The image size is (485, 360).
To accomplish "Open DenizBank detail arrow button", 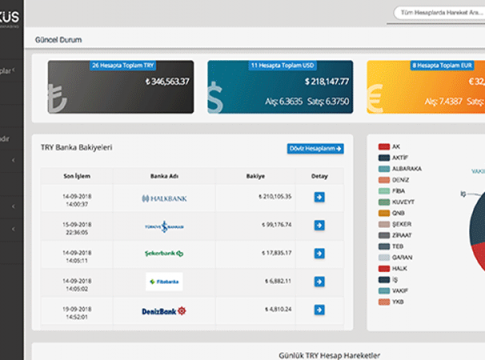I will 319,310.
